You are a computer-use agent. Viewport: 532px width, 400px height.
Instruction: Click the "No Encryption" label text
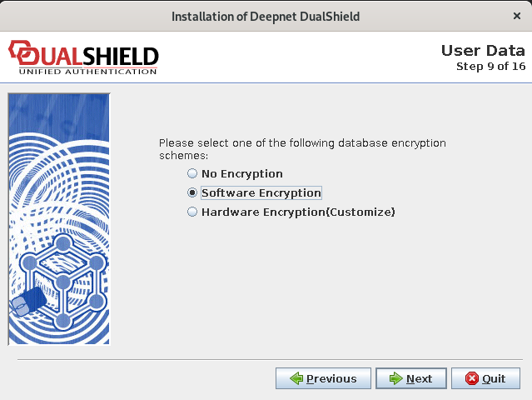point(242,174)
